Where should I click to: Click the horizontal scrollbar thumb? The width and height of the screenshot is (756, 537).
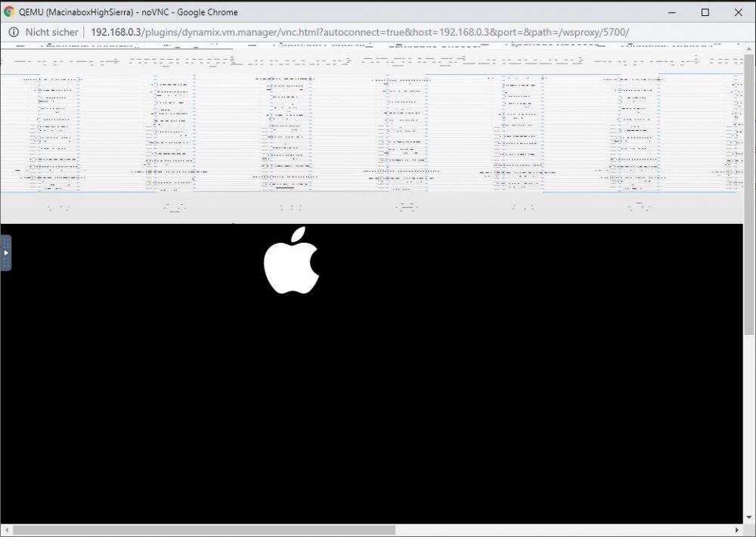(x=204, y=529)
